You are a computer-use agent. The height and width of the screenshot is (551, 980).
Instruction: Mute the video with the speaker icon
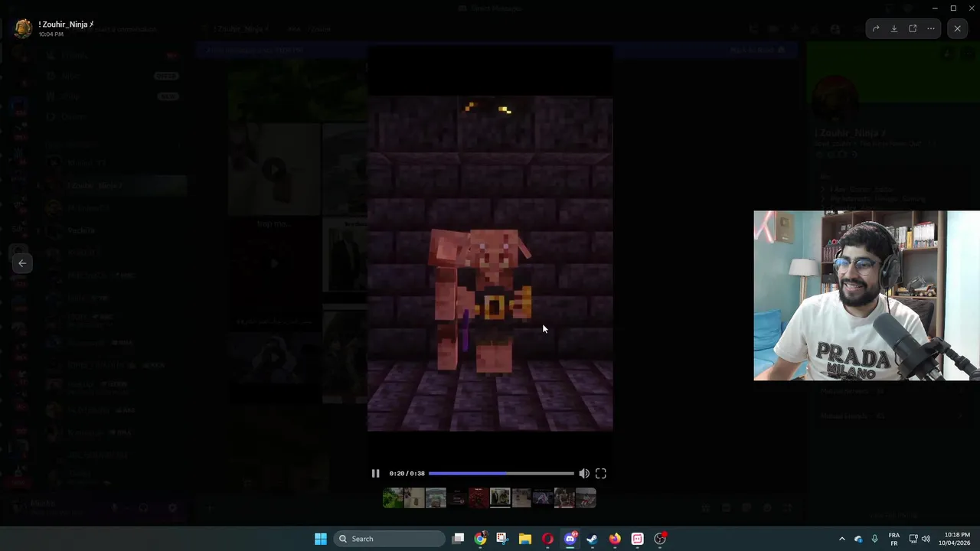[x=584, y=474]
